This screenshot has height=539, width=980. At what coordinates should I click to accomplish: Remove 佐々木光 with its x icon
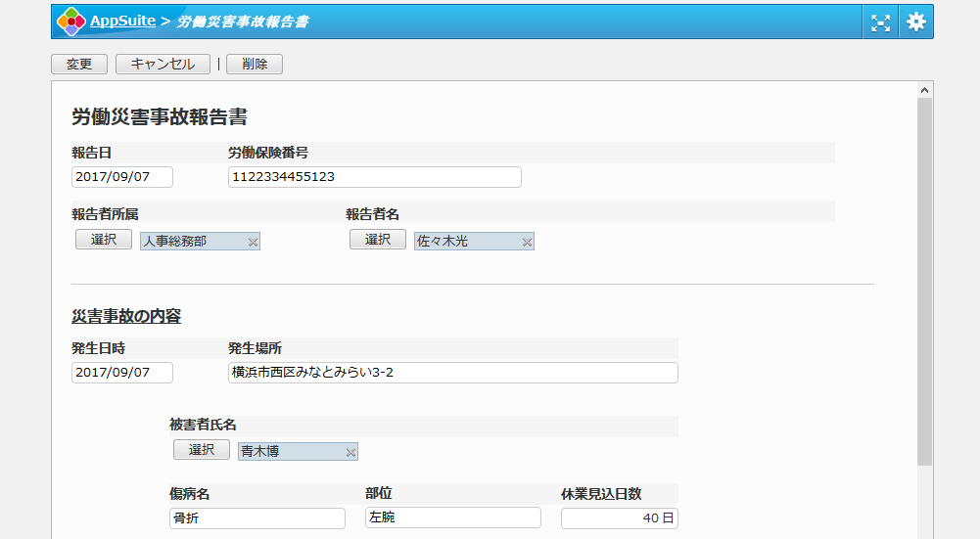pos(527,243)
